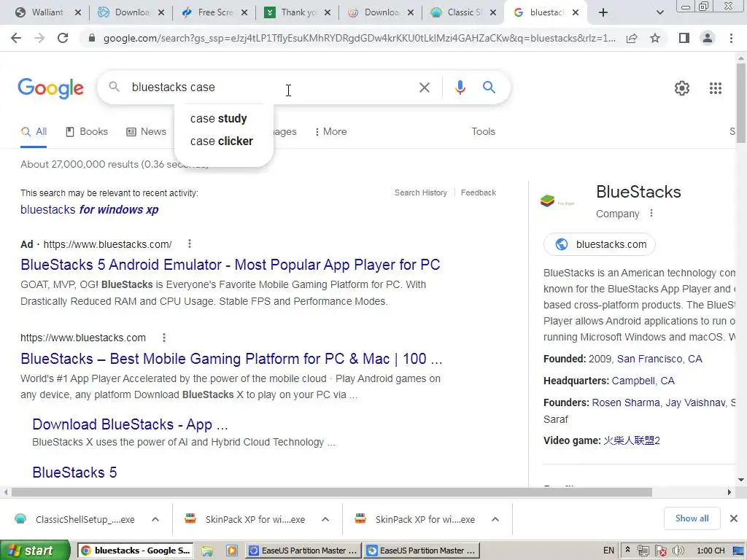Open BlueStacks 5 Android Emulator ad result
The height and width of the screenshot is (560, 747).
[230, 265]
